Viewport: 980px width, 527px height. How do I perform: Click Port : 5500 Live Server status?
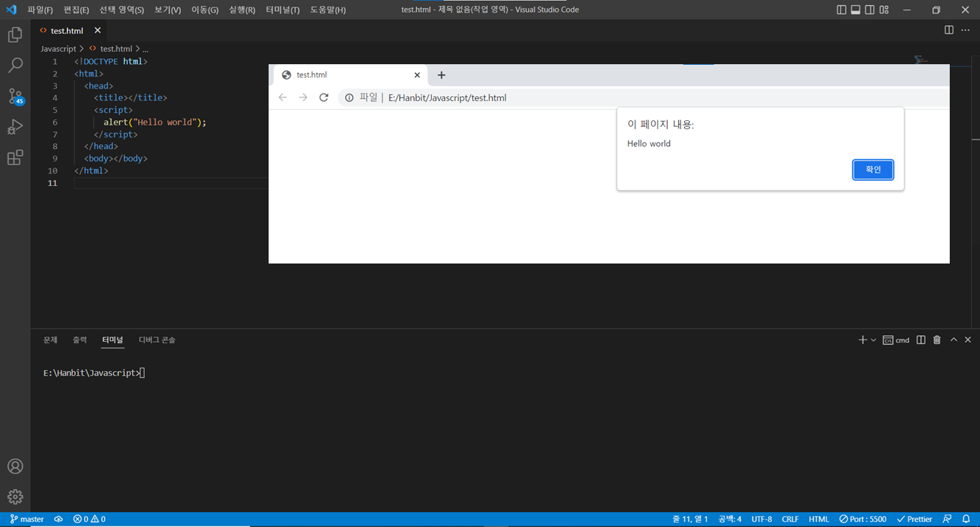point(863,519)
